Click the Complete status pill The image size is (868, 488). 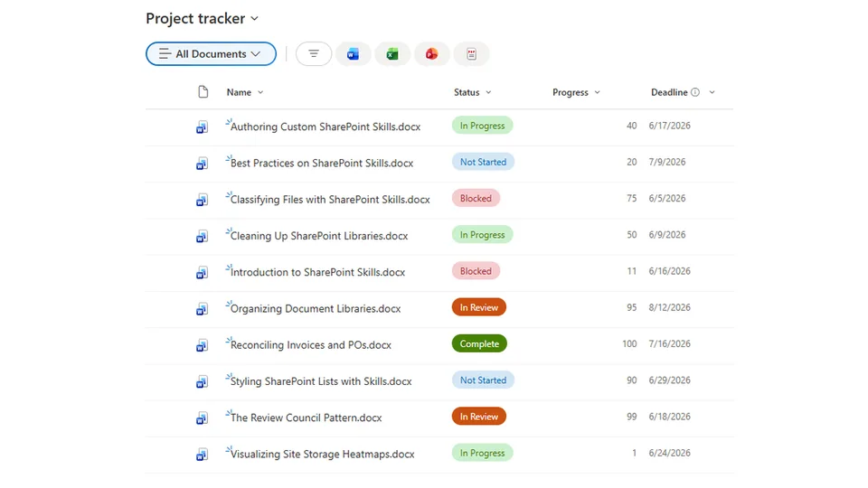click(479, 343)
